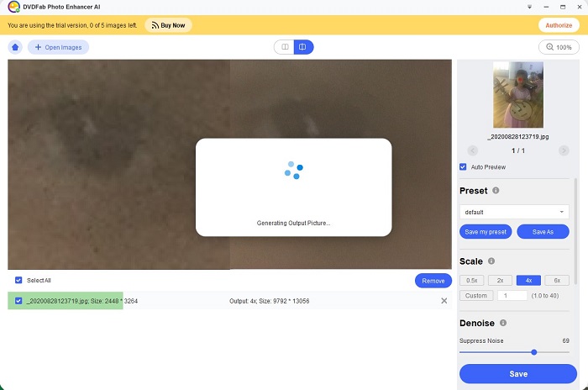Select the 6x scale option
Image resolution: width=588 pixels, height=390 pixels.
pyautogui.click(x=556, y=280)
